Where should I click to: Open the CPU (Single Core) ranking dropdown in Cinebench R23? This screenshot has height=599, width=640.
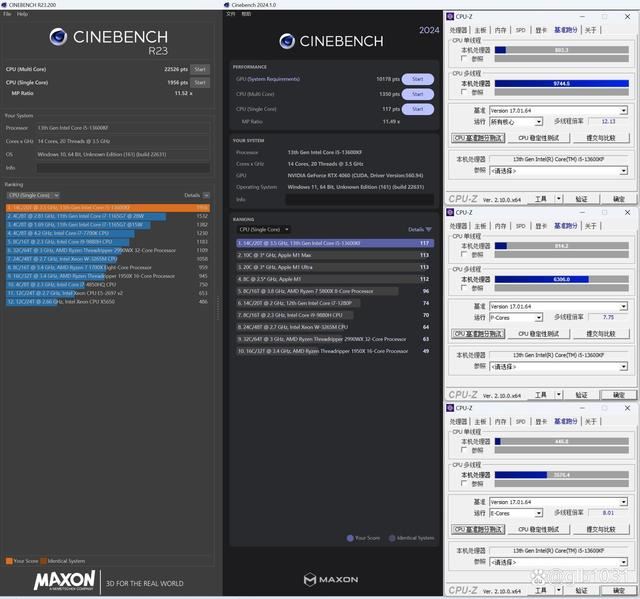coord(33,195)
